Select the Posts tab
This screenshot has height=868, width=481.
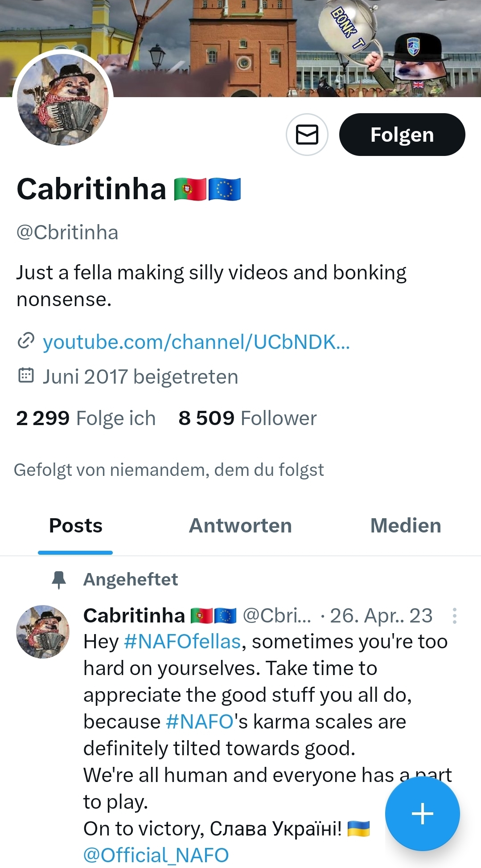(x=76, y=526)
